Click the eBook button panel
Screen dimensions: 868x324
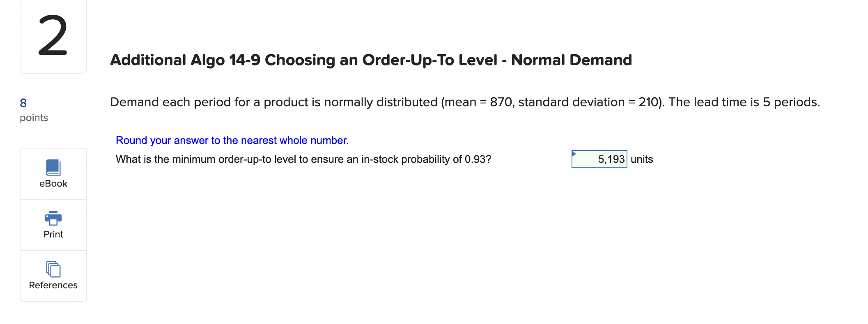point(53,174)
